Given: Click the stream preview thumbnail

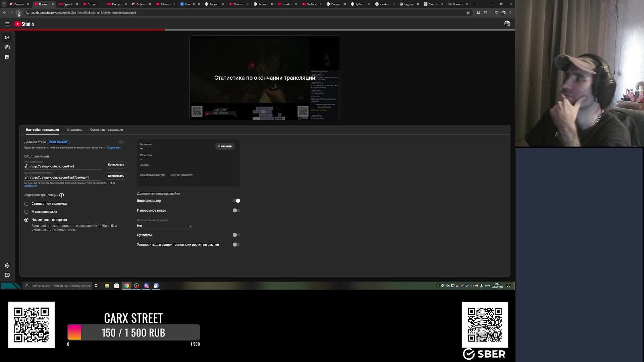Looking at the screenshot, I should tap(265, 78).
